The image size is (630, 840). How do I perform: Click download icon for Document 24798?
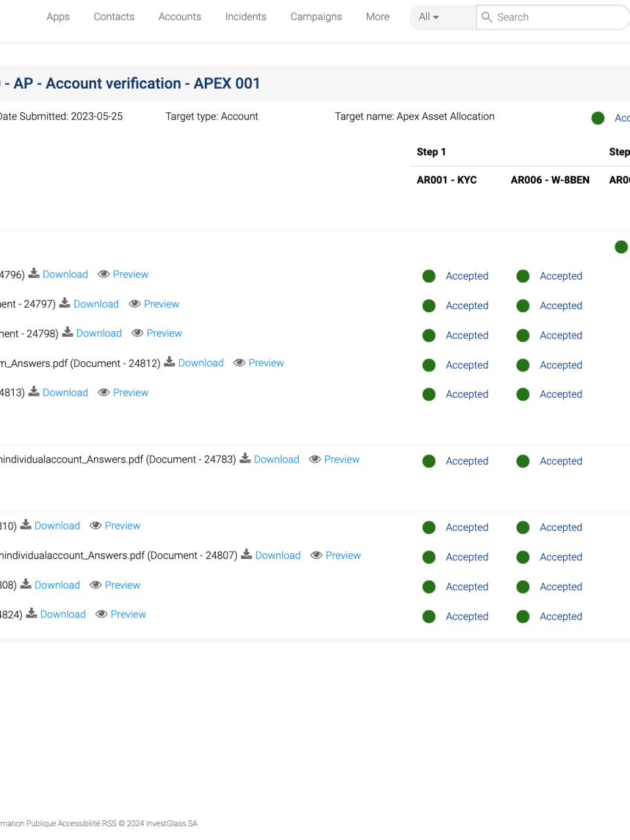(68, 333)
